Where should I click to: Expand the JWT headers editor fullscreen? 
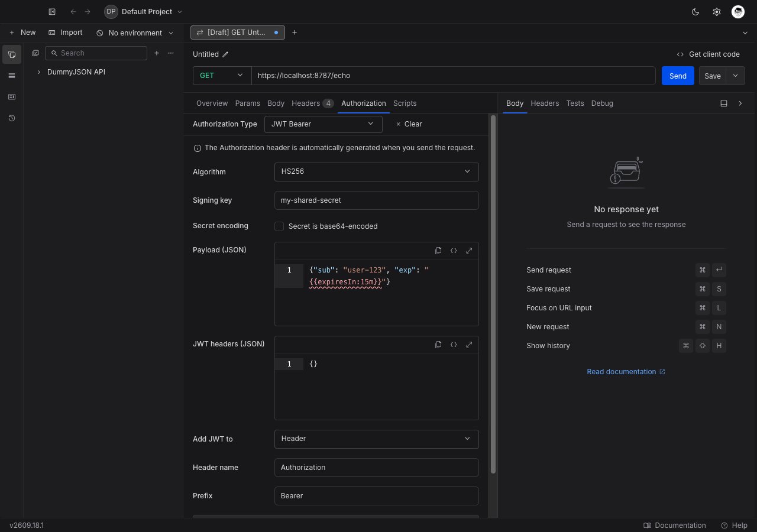tap(469, 345)
